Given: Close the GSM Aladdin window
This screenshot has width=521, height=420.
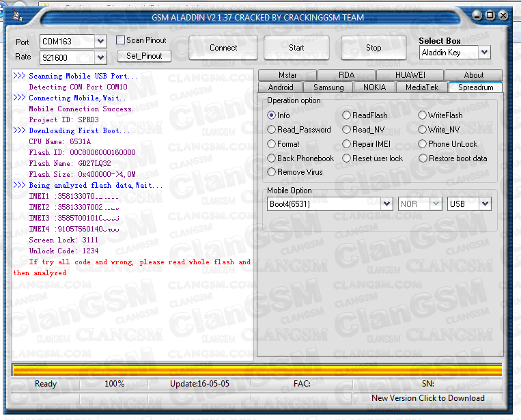Looking at the screenshot, I should tap(503, 15).
